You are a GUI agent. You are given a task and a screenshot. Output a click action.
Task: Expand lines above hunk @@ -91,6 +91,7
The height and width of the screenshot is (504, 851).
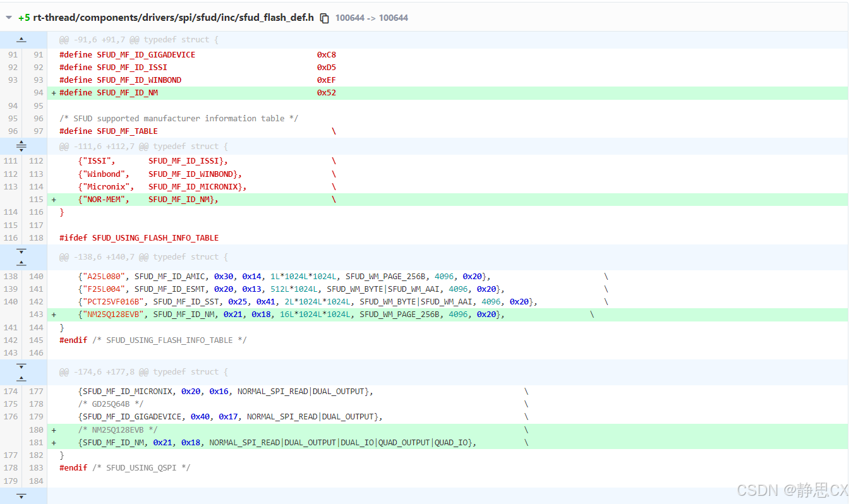click(x=21, y=40)
